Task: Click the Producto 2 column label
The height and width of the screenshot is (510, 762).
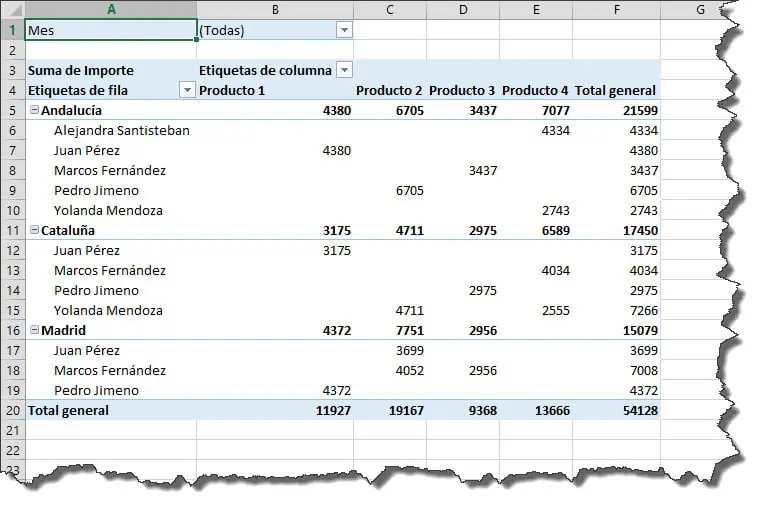Action: pyautogui.click(x=389, y=90)
